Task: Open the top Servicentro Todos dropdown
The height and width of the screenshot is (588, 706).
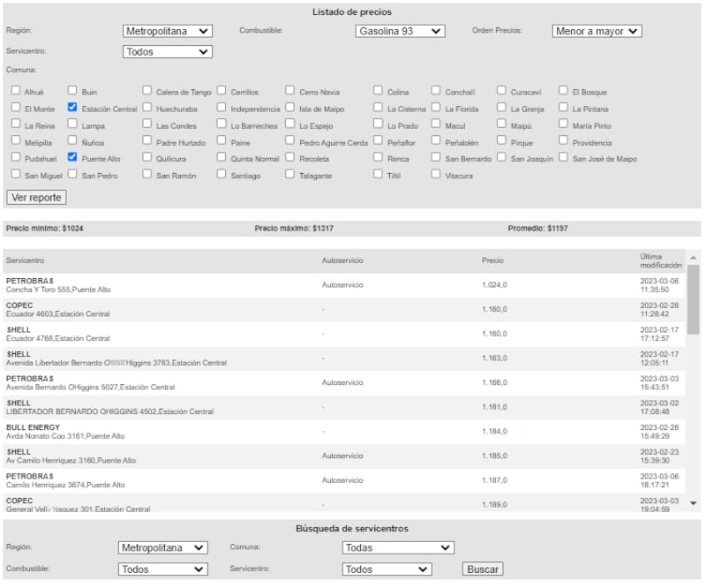Action: pos(168,52)
